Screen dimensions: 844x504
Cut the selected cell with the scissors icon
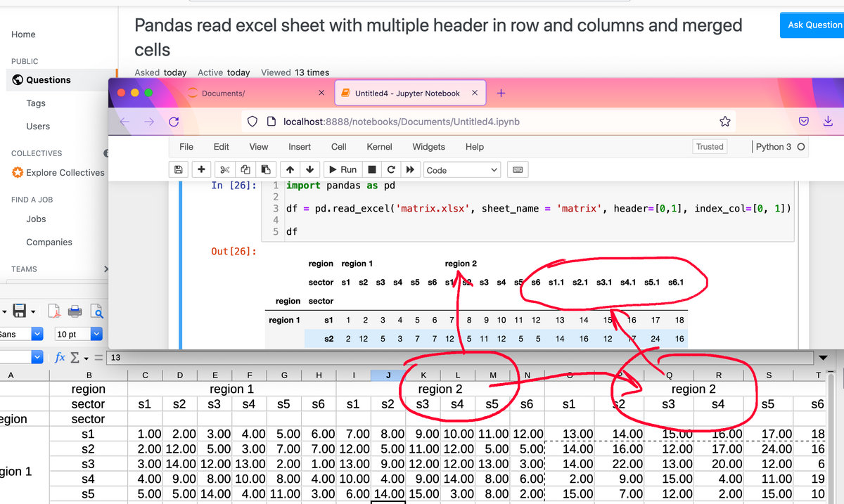pyautogui.click(x=224, y=169)
